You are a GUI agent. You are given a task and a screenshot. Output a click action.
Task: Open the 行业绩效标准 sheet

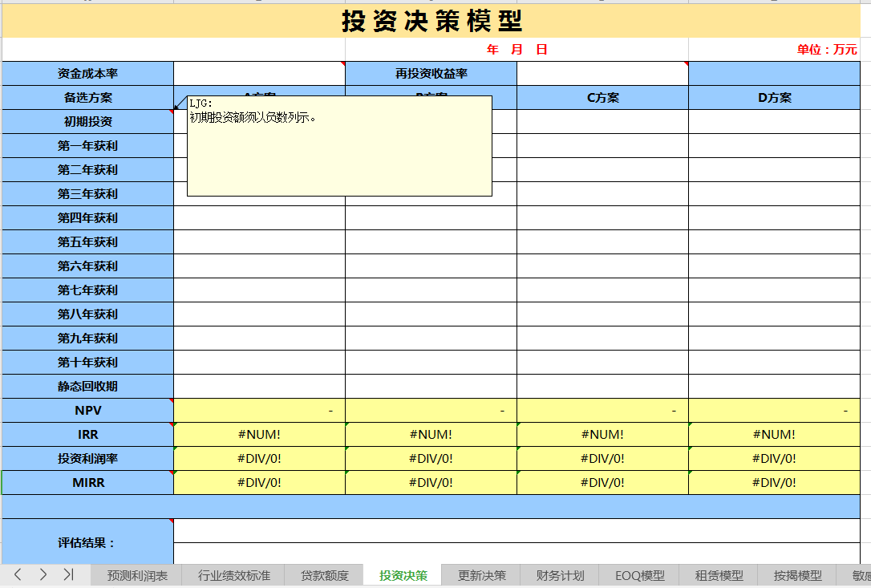coord(234,574)
